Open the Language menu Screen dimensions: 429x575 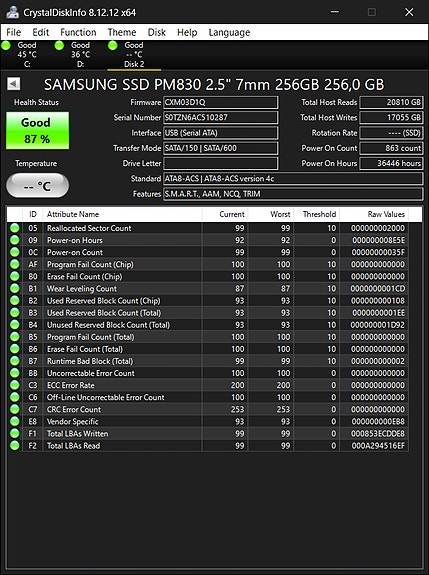[229, 32]
